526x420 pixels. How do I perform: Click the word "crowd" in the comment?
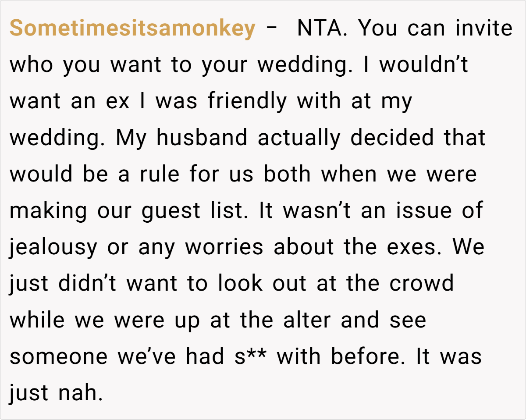[x=422, y=283]
